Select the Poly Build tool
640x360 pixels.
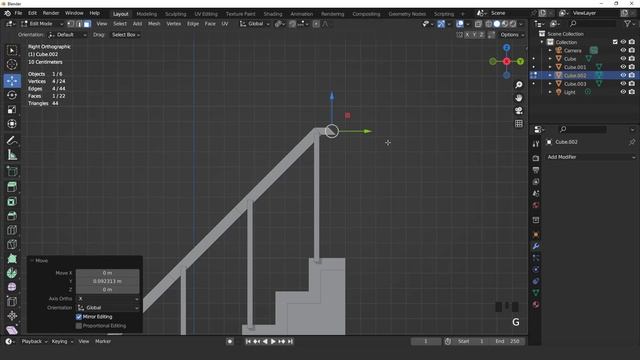click(x=12, y=259)
